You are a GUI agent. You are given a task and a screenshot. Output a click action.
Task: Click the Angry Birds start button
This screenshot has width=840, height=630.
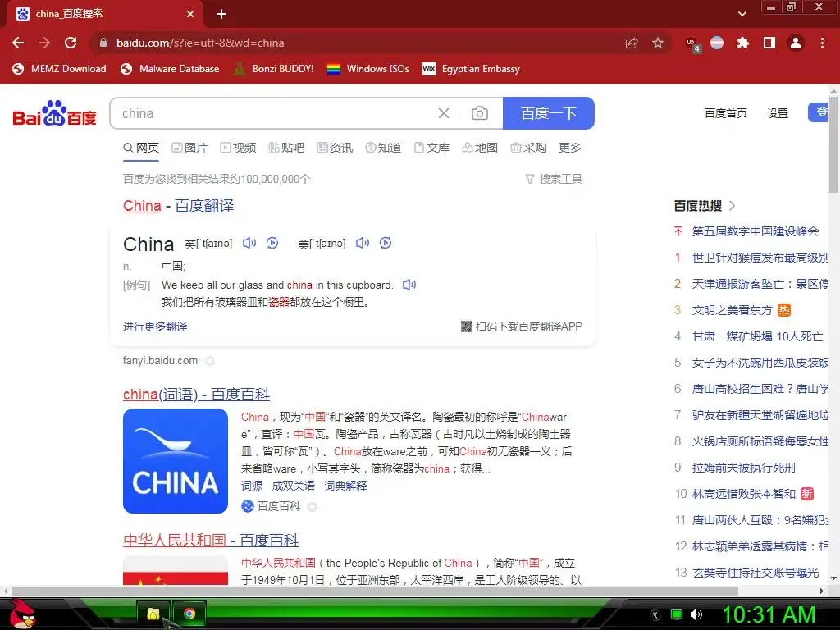pyautogui.click(x=22, y=614)
